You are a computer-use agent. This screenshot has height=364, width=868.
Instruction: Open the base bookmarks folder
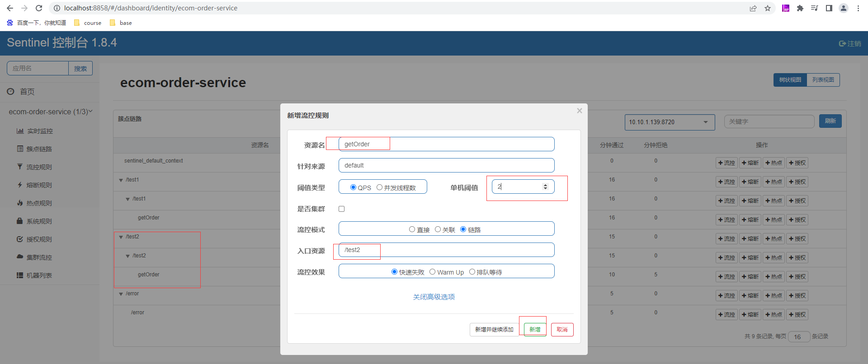(121, 23)
